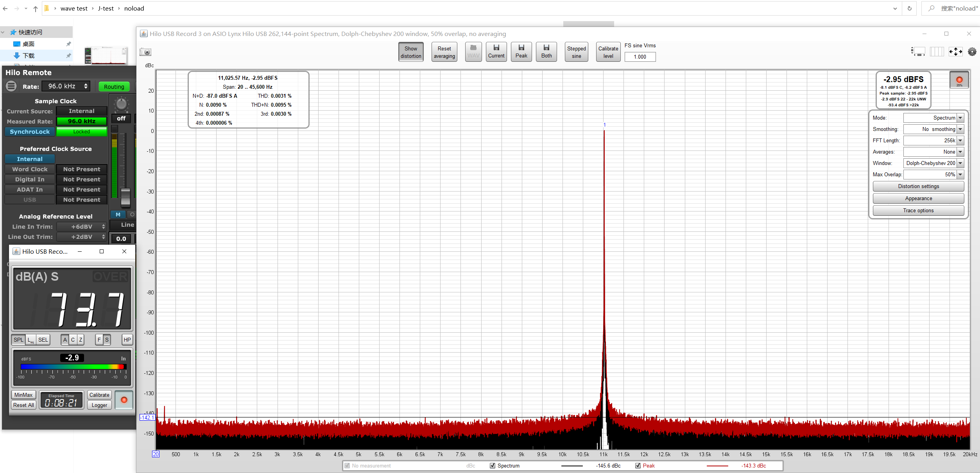Open the Hilo Remote hamburger menu
Image resolution: width=980 pixels, height=473 pixels.
coord(11,86)
